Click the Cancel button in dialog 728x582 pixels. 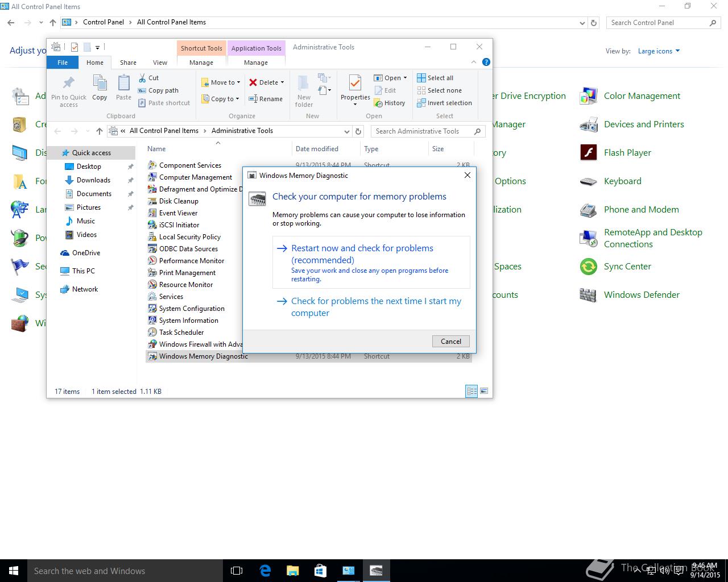451,341
